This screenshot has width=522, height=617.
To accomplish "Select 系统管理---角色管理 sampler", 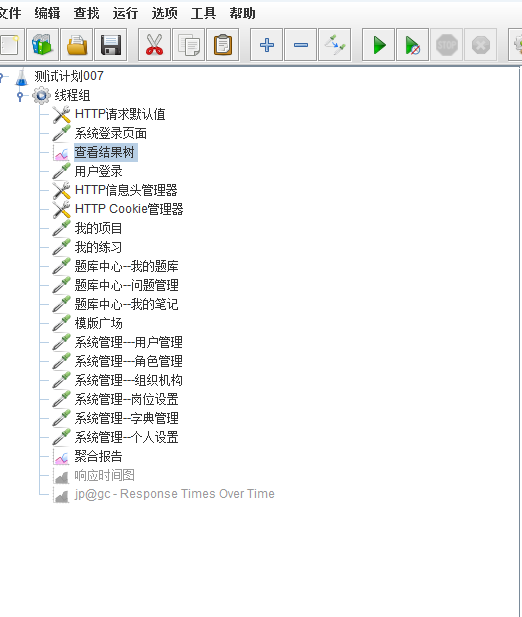I will click(x=128, y=361).
